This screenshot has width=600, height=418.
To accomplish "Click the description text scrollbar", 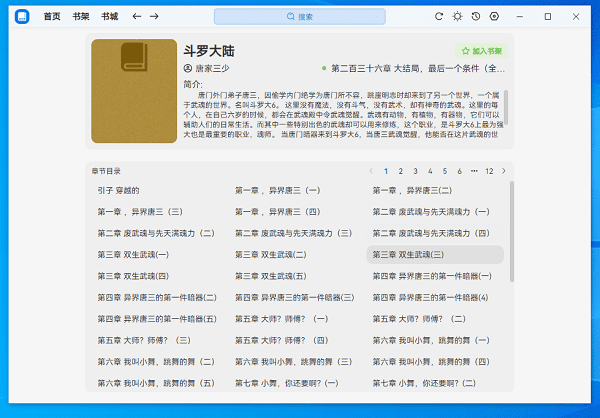I will tap(506, 107).
